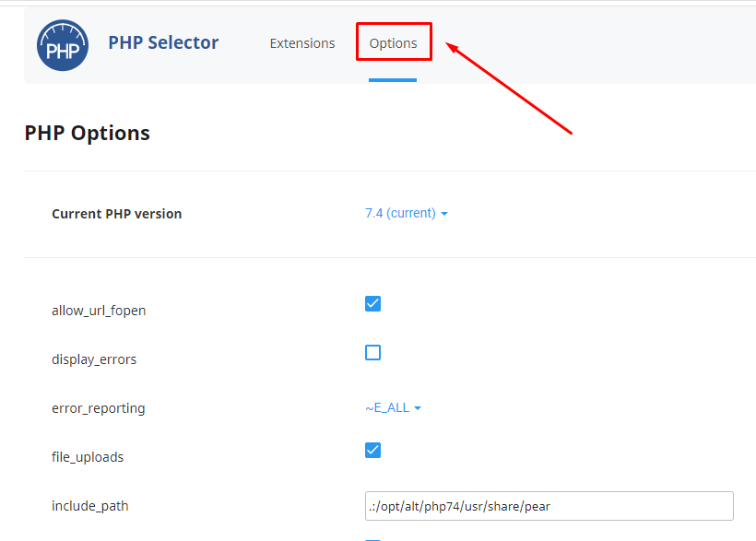
Task: Click inside the include_path text field
Action: 549,506
